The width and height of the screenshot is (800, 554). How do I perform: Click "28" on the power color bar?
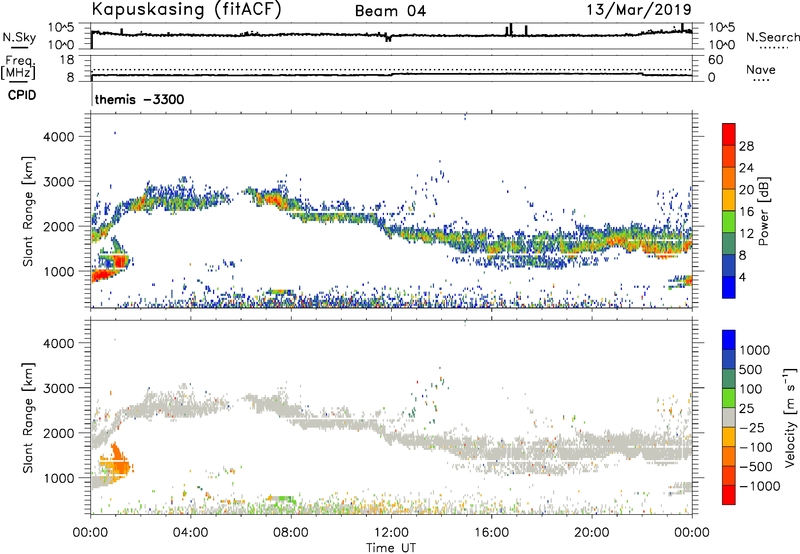point(746,146)
